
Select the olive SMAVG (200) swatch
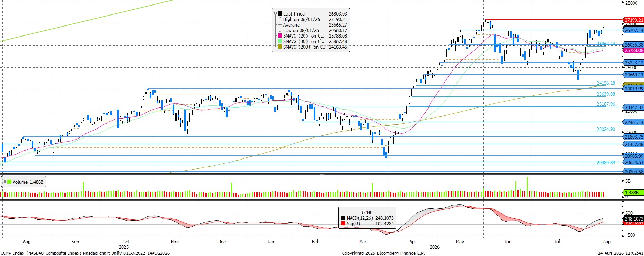(x=280, y=47)
